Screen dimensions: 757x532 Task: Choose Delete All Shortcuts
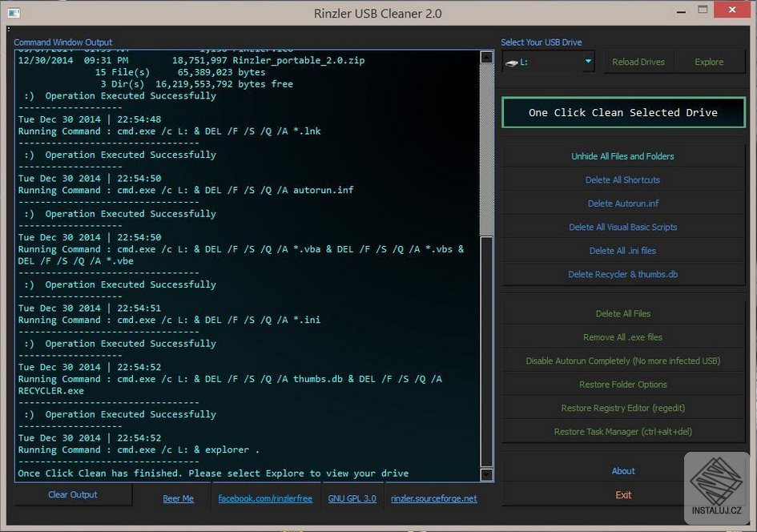point(622,180)
